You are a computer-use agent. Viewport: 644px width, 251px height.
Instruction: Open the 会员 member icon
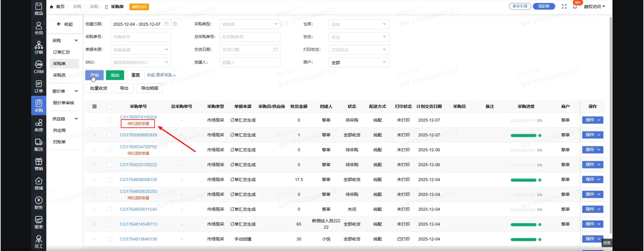coord(39,28)
